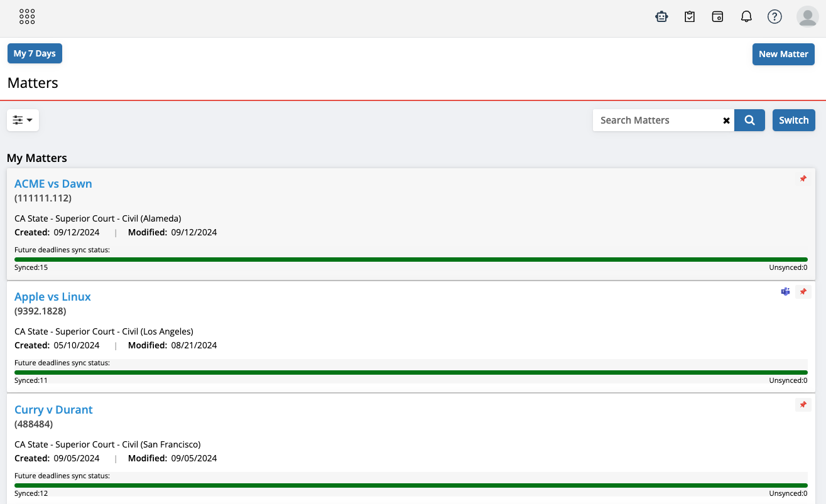Open the ACME vs Dawn matter

point(53,184)
